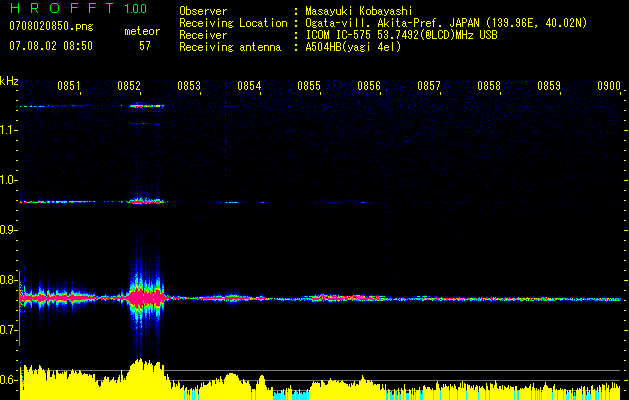Click the 'Receiving antenna' field label
The width and height of the screenshot is (629, 400).
pyautogui.click(x=230, y=47)
